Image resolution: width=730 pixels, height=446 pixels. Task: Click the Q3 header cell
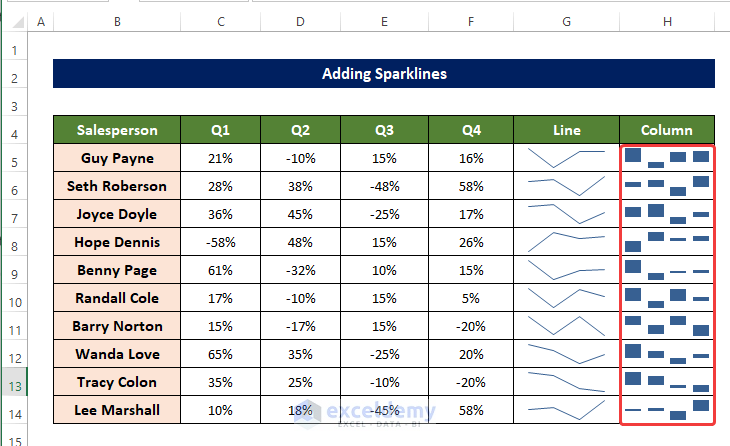click(x=384, y=130)
